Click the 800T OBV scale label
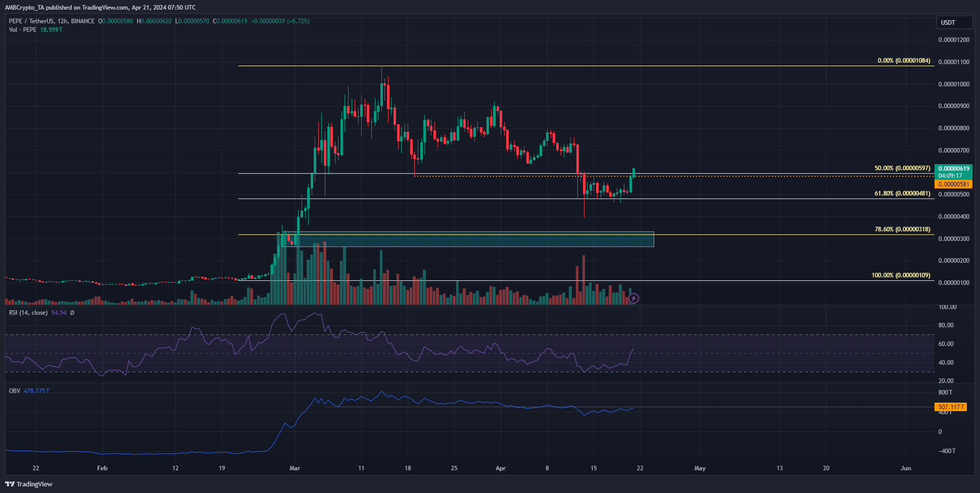Image resolution: width=980 pixels, height=493 pixels. [946, 392]
